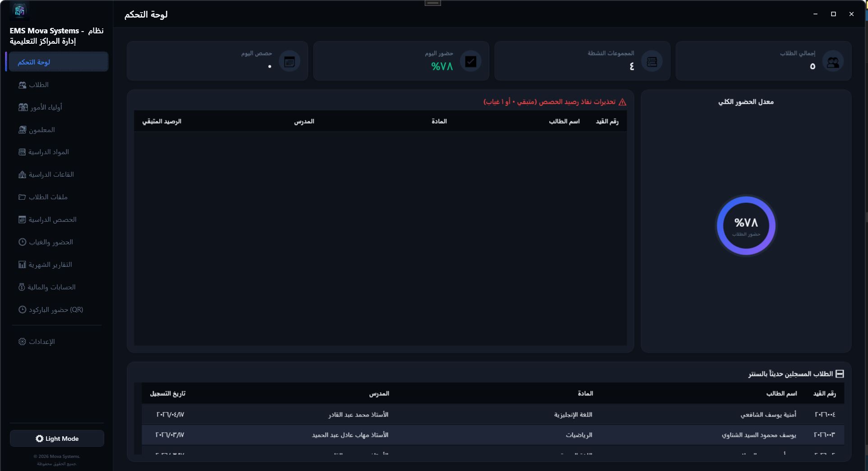Viewport: 868px width, 471px height.
Task: Open the لوحة التحكم dashboard menu item
Action: coord(58,62)
